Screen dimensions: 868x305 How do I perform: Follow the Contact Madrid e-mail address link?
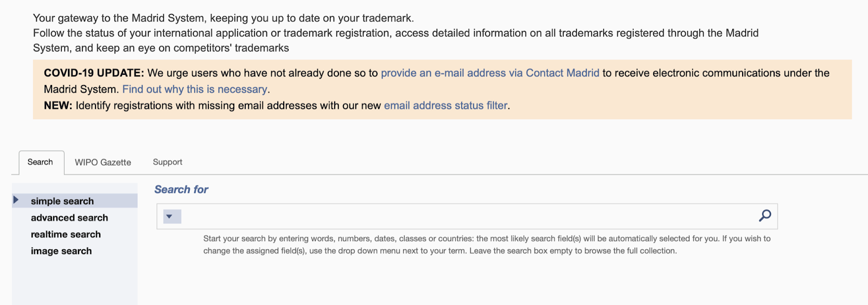[490, 73]
